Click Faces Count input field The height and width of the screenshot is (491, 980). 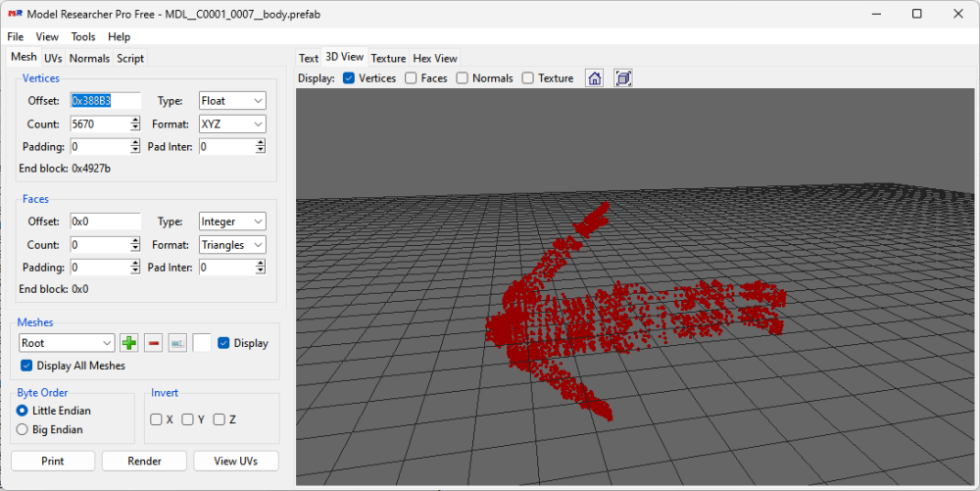click(x=100, y=245)
